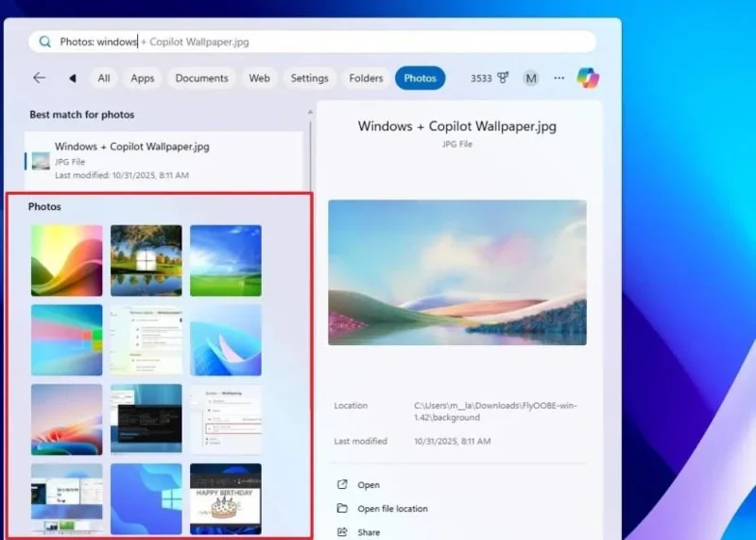Open the tree and lake Windows logo thumbnail

pos(146,261)
